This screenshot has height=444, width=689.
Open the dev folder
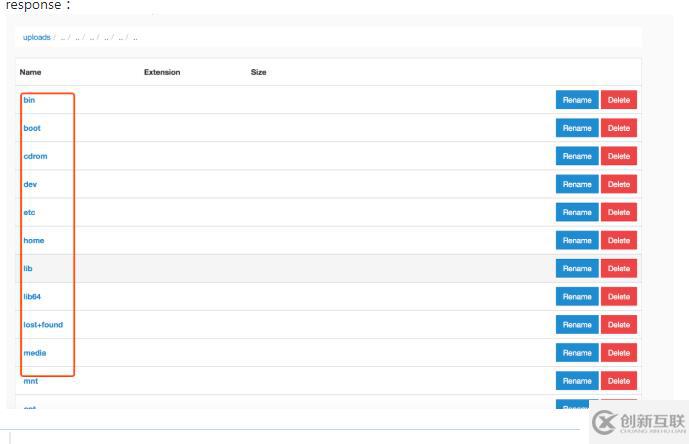30,184
